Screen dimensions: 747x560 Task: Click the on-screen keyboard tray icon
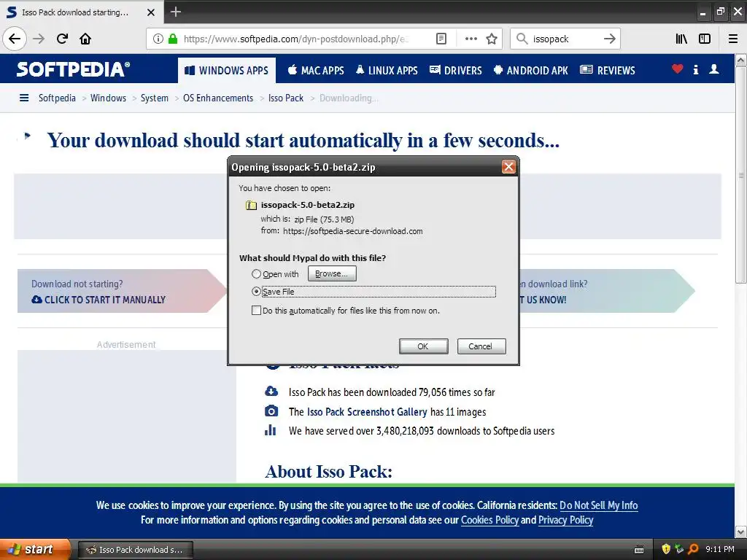pyautogui.click(x=639, y=550)
